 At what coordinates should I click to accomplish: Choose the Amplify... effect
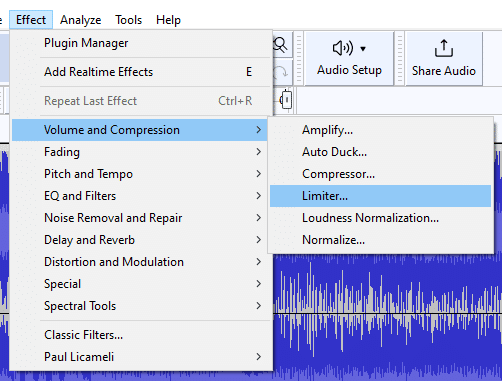click(x=380, y=130)
